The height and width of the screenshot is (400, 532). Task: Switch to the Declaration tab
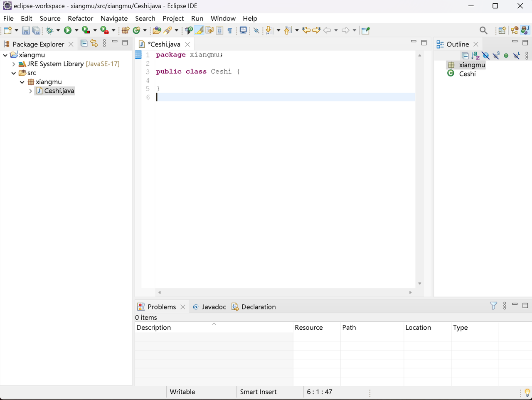[x=254, y=307]
